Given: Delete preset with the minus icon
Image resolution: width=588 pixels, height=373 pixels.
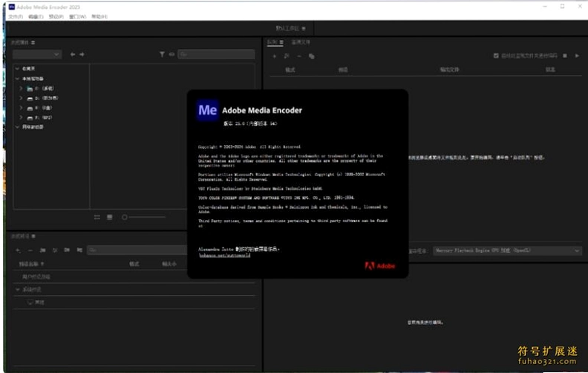Looking at the screenshot, I should tap(30, 250).
